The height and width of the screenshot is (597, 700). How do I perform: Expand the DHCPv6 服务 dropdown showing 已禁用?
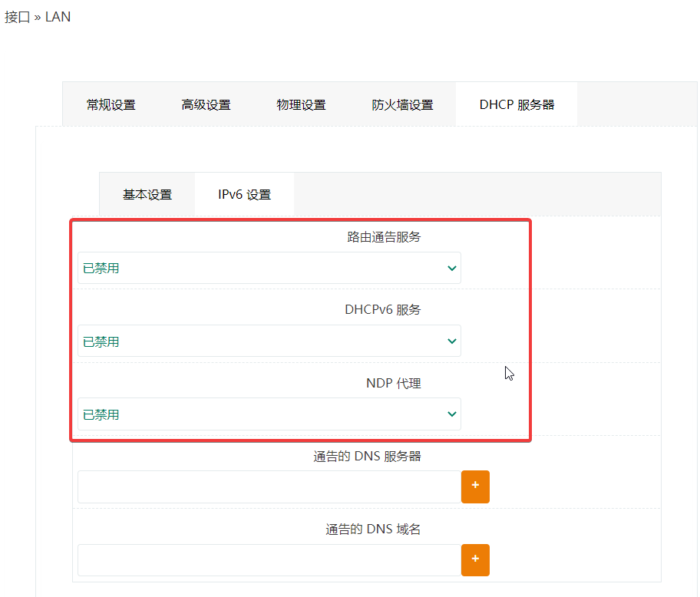tap(269, 341)
